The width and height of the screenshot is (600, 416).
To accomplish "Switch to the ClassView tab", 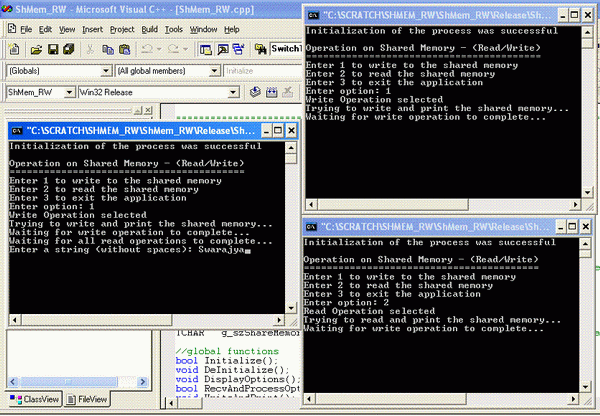I will click(34, 399).
